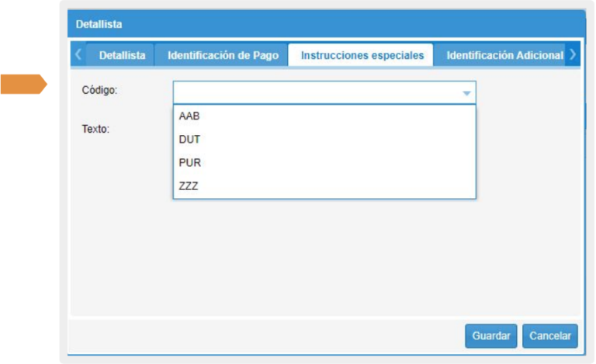Go to the Identificación Adicional tab
The image size is (596, 364).
coord(504,56)
